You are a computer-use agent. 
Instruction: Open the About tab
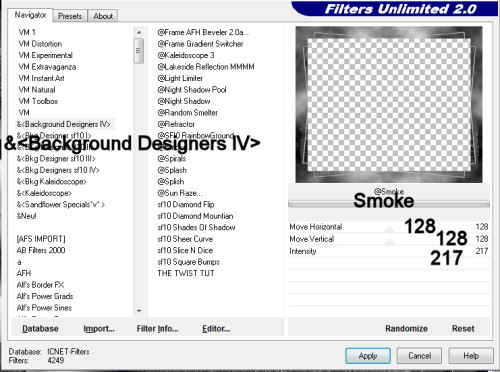pos(103,16)
